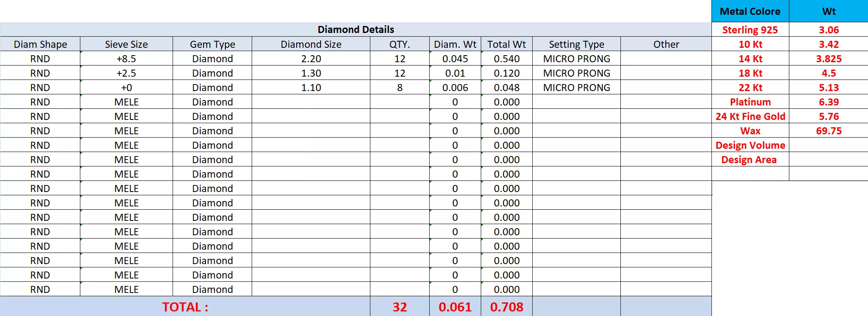Select total quantity value '32'
Viewport: 868px width, 316px height.
(400, 307)
